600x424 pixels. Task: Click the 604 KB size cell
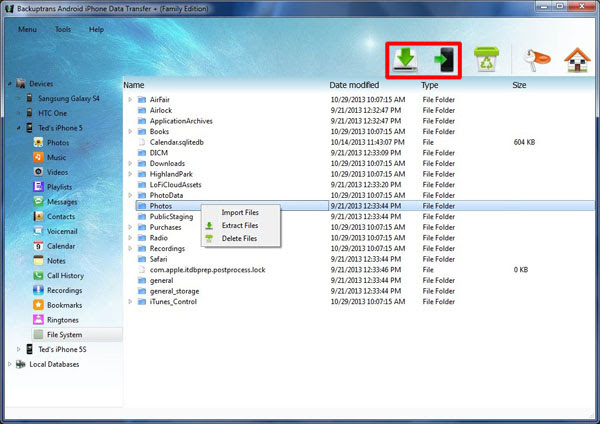524,142
